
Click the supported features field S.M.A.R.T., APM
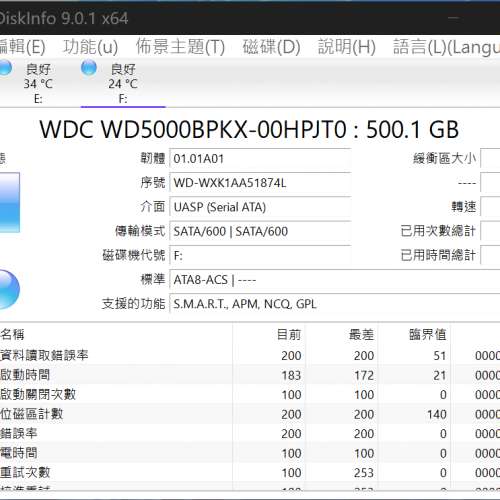335,304
